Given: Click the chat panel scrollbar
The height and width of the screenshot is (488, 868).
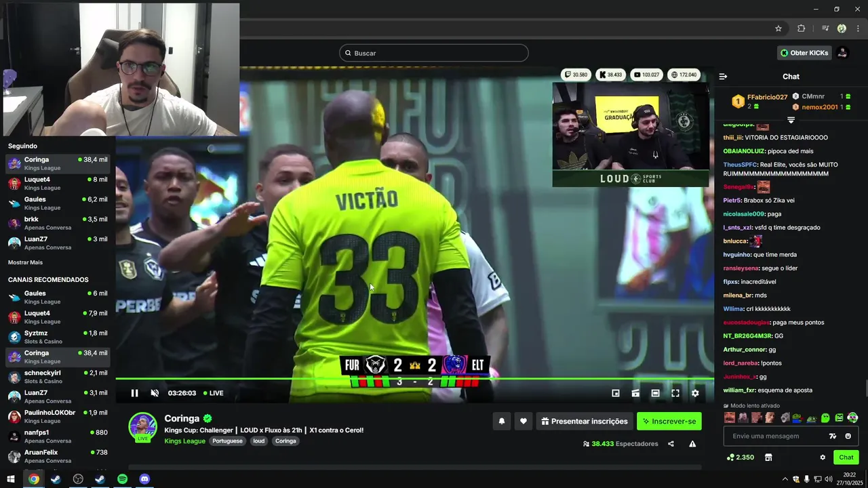Looking at the screenshot, I should pos(865,389).
